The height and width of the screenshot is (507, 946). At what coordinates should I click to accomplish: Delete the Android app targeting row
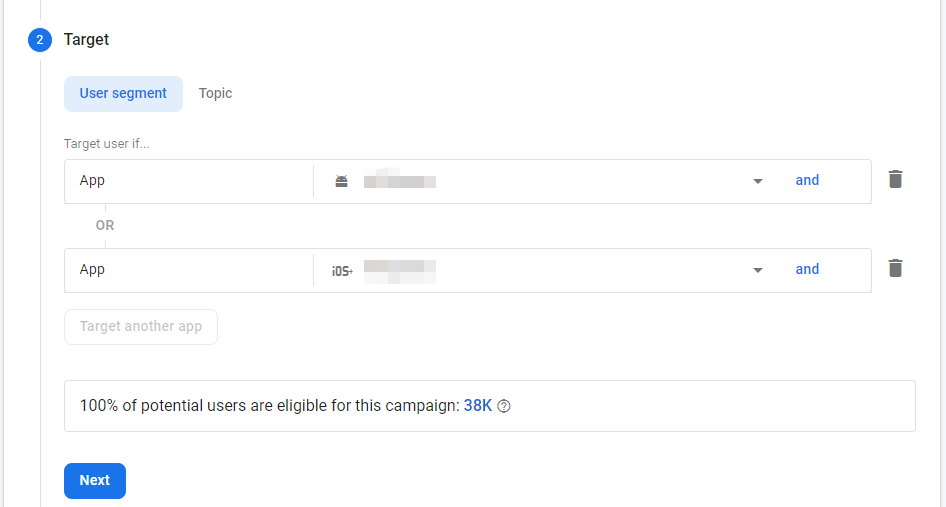895,180
